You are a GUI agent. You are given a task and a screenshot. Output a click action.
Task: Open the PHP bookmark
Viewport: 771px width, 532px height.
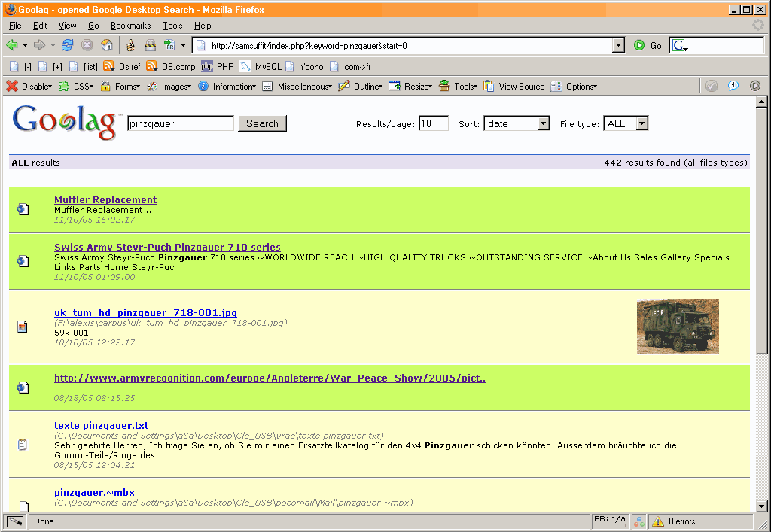(x=218, y=66)
